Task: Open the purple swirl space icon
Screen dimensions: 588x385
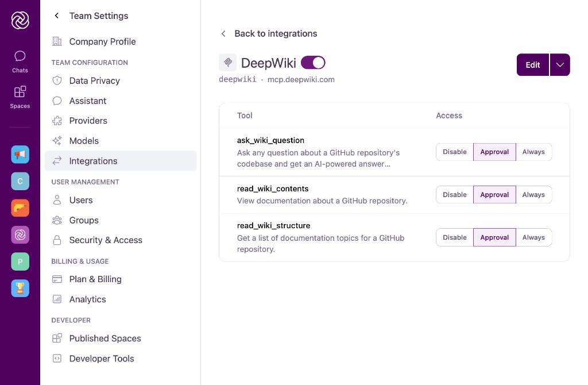Action: [x=20, y=235]
